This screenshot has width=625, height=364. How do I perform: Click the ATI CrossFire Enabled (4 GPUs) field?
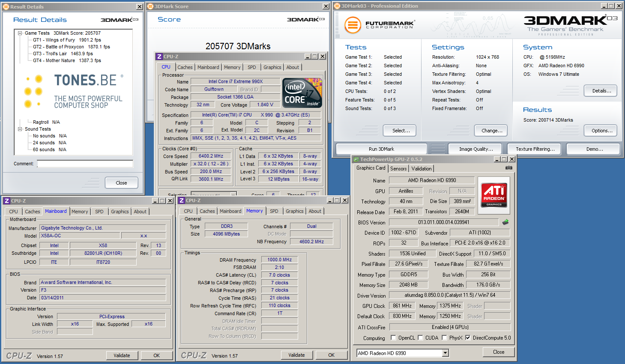(x=450, y=327)
